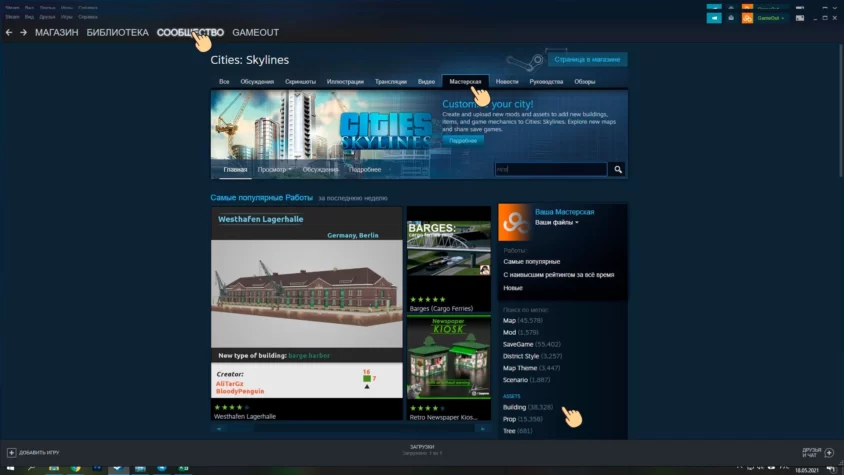The height and width of the screenshot is (475, 844).
Task: Open the GameOut account dropdown
Action: click(x=771, y=18)
